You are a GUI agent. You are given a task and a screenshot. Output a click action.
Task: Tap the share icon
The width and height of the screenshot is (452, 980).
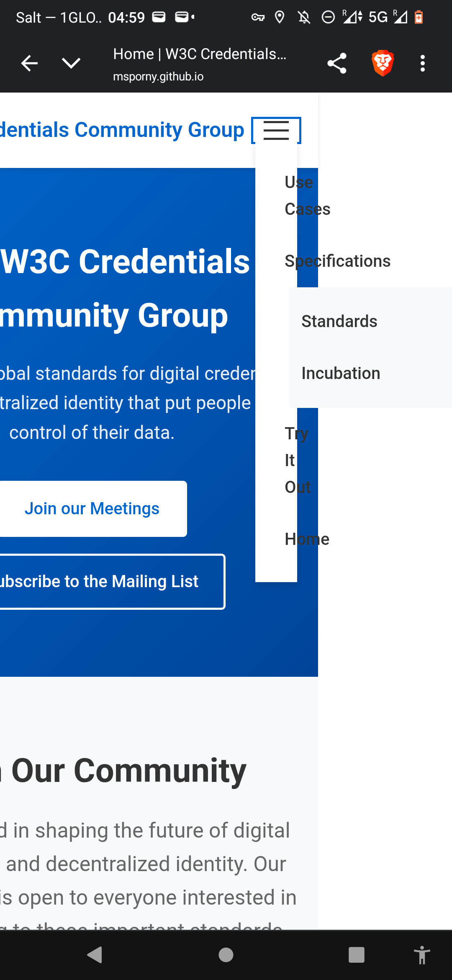pos(337,63)
